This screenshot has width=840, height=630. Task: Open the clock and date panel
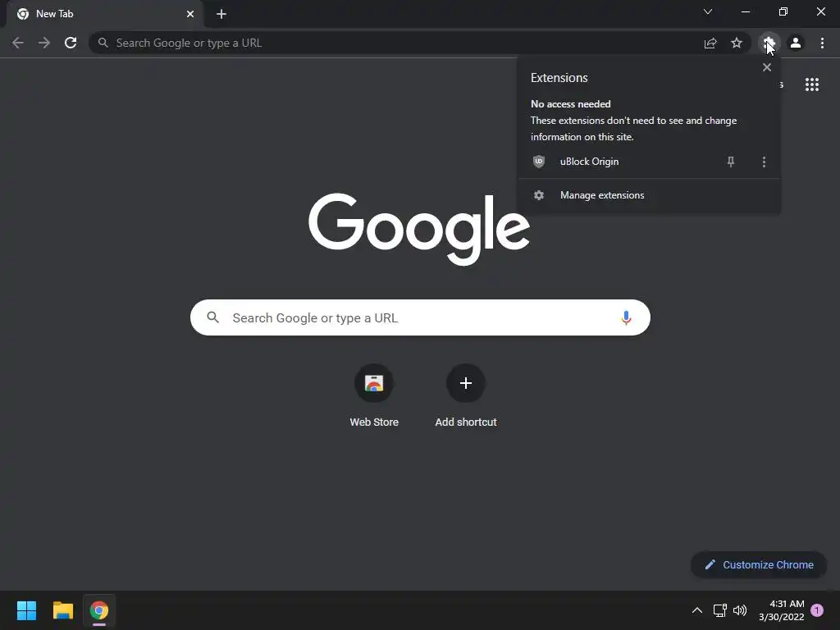pos(782,610)
